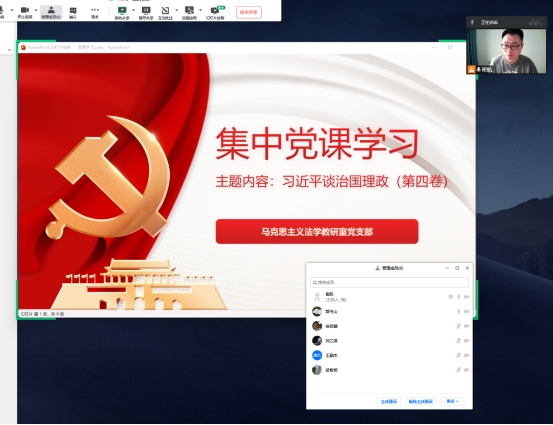Click the slide-show control icon with green badge
The image size is (553, 425).
click(215, 10)
